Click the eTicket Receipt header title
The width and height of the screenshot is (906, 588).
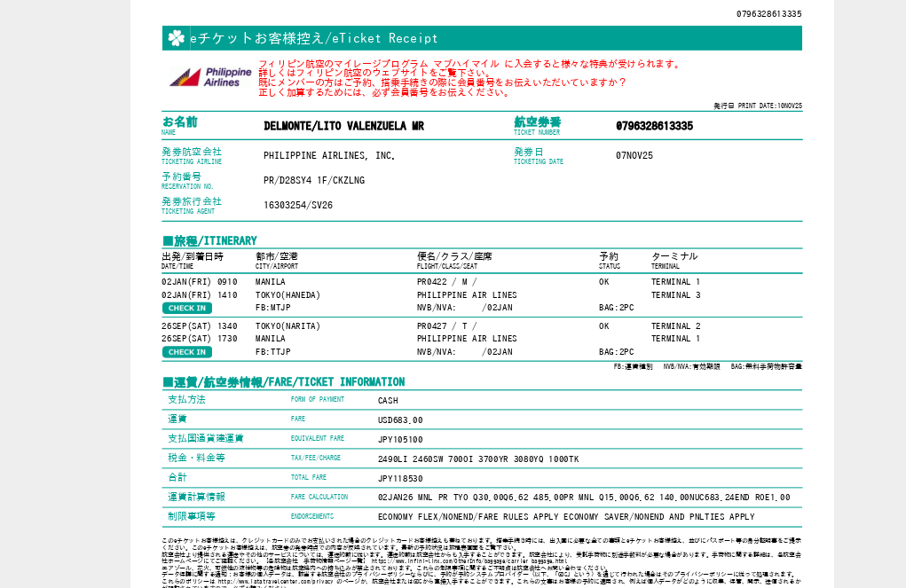click(314, 38)
